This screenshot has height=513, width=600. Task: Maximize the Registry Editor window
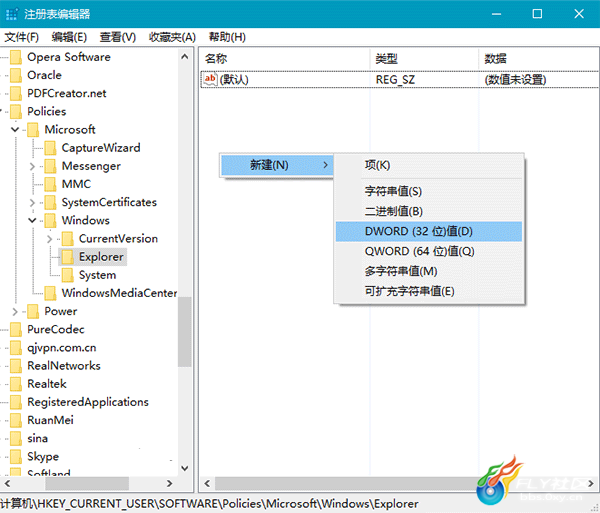(x=537, y=14)
